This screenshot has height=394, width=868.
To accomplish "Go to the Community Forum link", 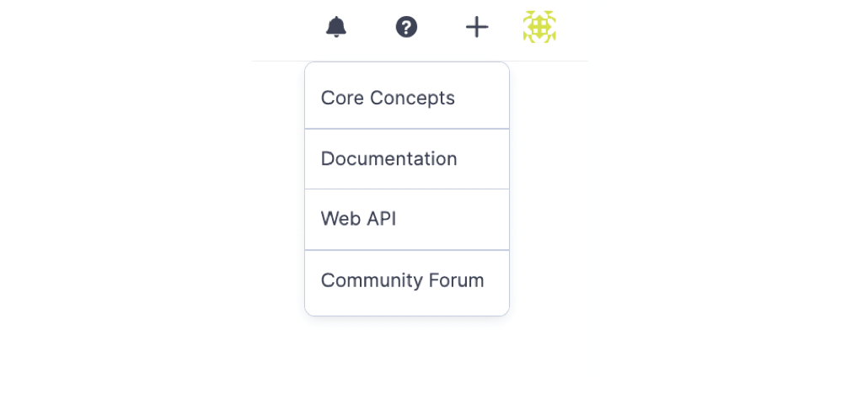I will tap(402, 280).
